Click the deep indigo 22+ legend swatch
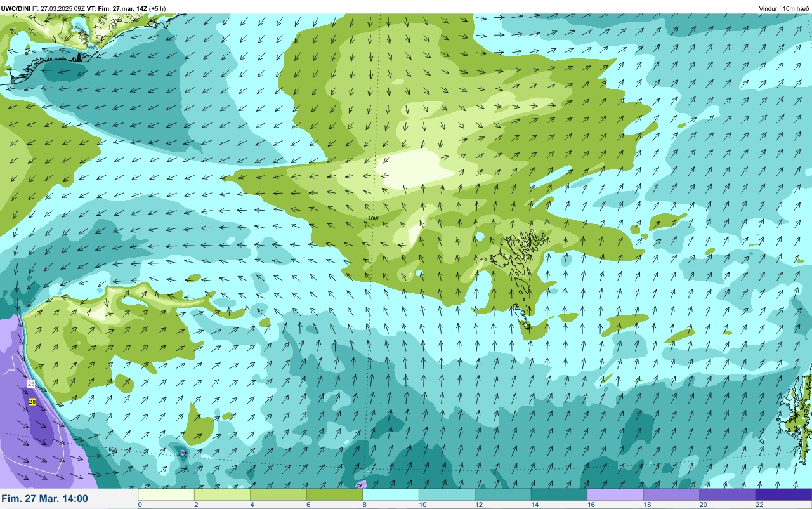 point(783,494)
